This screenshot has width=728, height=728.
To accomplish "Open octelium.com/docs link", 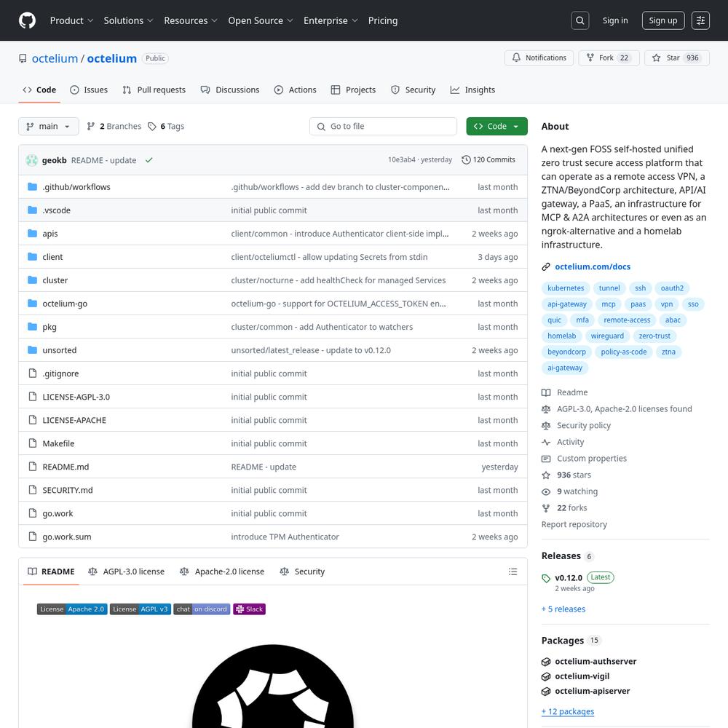I will coord(593,266).
